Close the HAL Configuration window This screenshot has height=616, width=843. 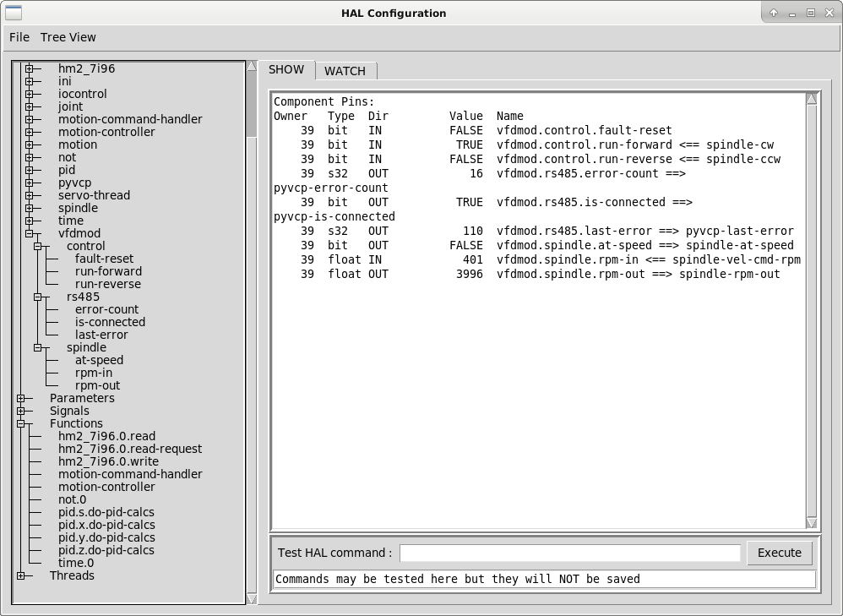pos(829,13)
